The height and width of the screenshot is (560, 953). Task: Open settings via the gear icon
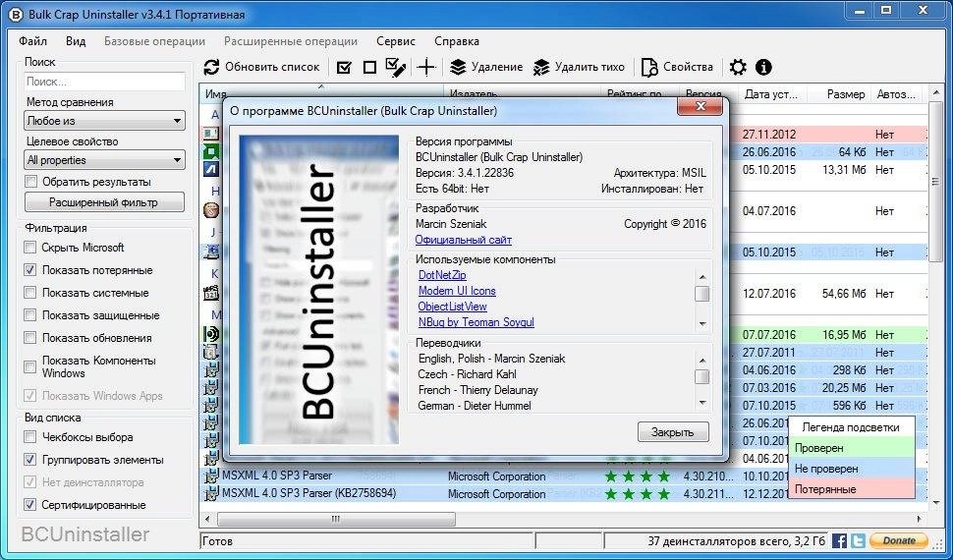point(738,67)
